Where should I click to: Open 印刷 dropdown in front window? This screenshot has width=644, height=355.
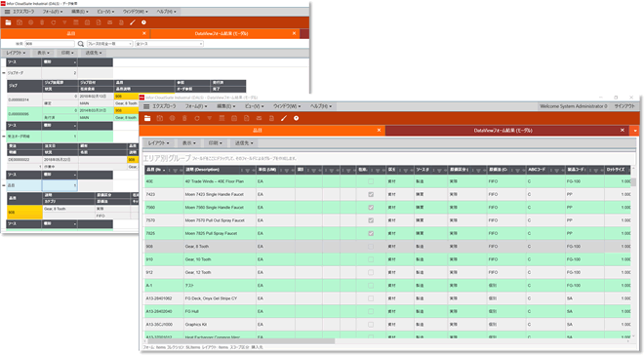(x=216, y=143)
